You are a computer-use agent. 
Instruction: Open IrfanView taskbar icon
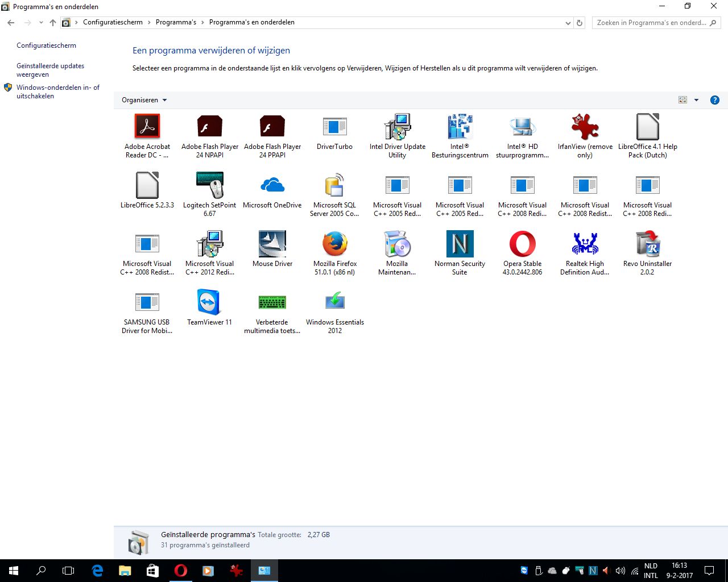click(x=236, y=571)
